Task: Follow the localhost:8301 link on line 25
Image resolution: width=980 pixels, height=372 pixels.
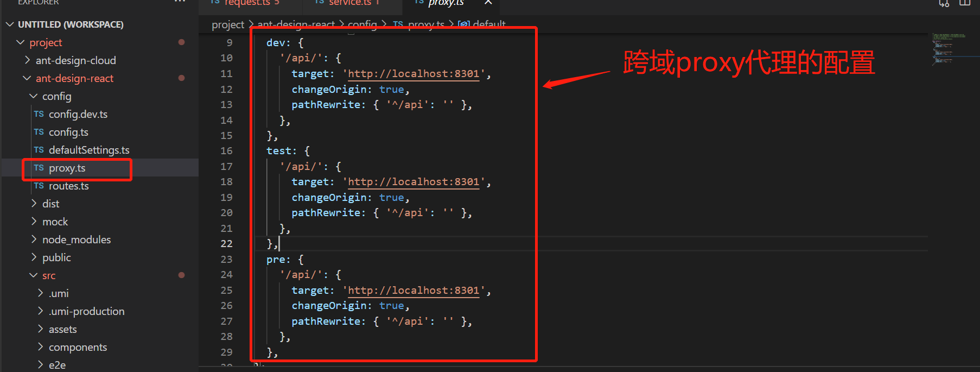Action: coord(413,291)
